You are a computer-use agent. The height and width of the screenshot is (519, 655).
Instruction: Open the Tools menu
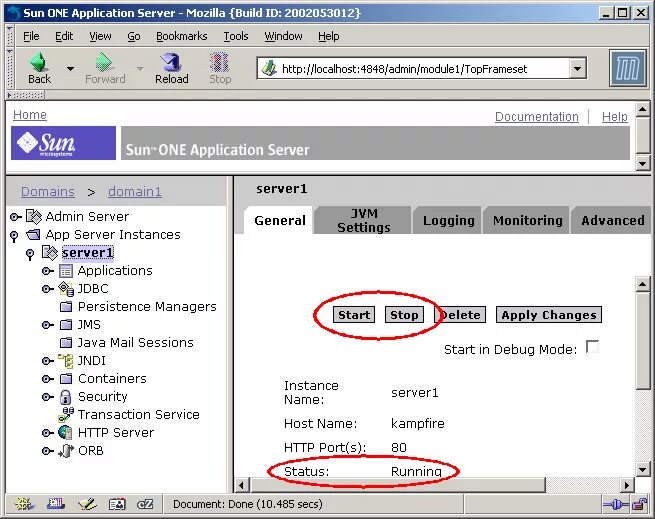(236, 36)
